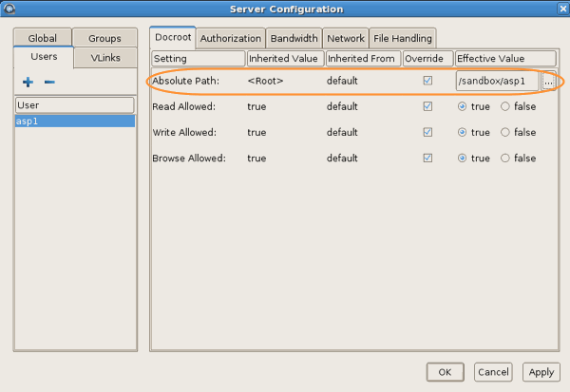Click the <Root> inherited value
This screenshot has height=392, width=570.
click(x=265, y=81)
